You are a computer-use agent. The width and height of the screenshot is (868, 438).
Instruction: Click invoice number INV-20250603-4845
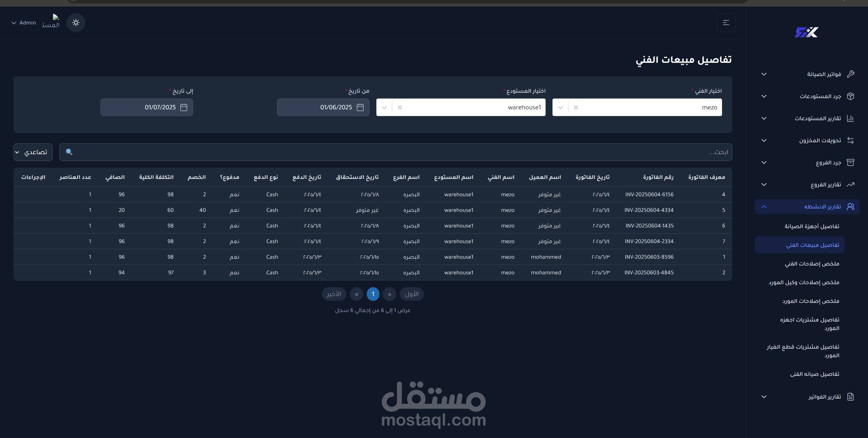tap(649, 273)
